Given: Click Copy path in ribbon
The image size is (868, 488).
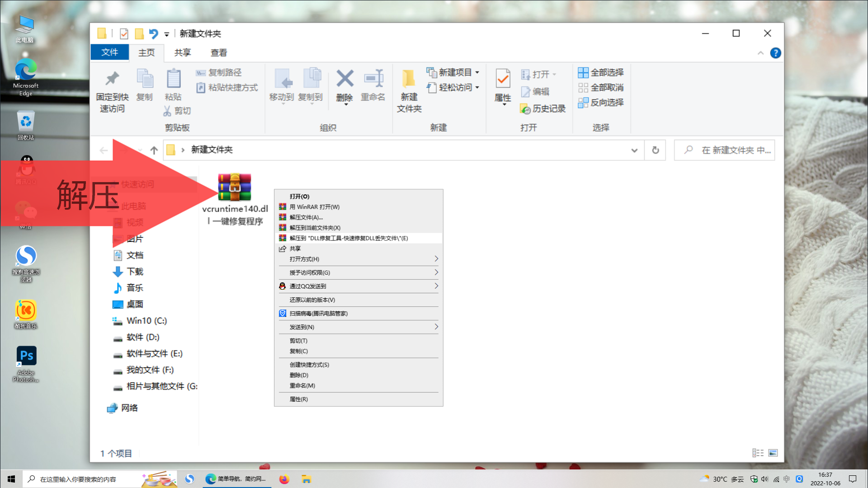Looking at the screenshot, I should click(x=219, y=72).
